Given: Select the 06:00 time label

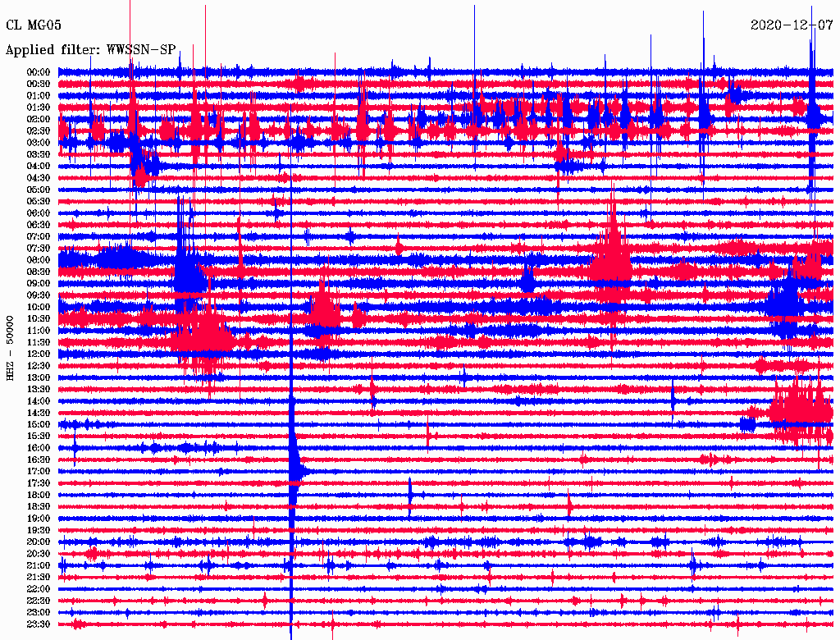Looking at the screenshot, I should click(x=38, y=213).
